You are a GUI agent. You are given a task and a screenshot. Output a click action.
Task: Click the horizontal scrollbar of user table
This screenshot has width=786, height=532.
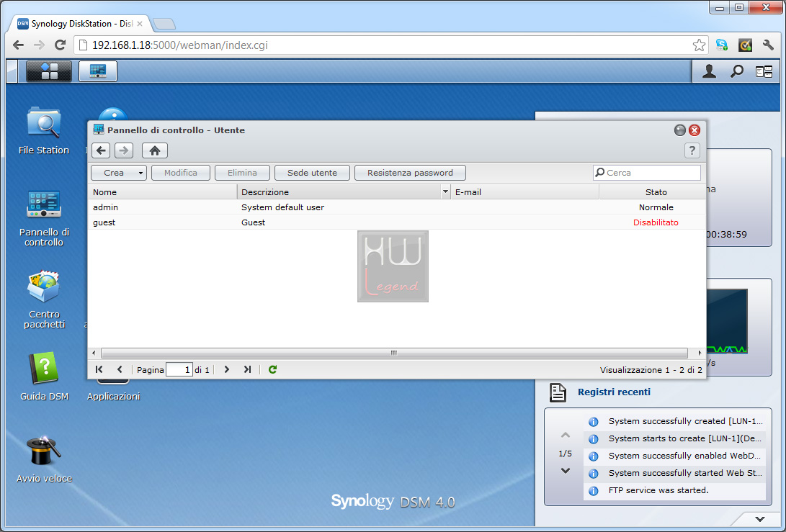point(394,353)
